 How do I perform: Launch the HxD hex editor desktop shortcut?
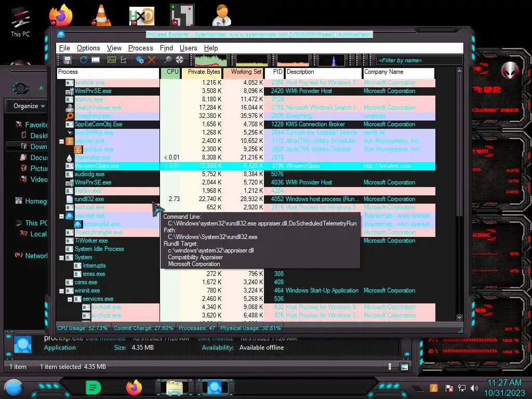tap(142, 16)
